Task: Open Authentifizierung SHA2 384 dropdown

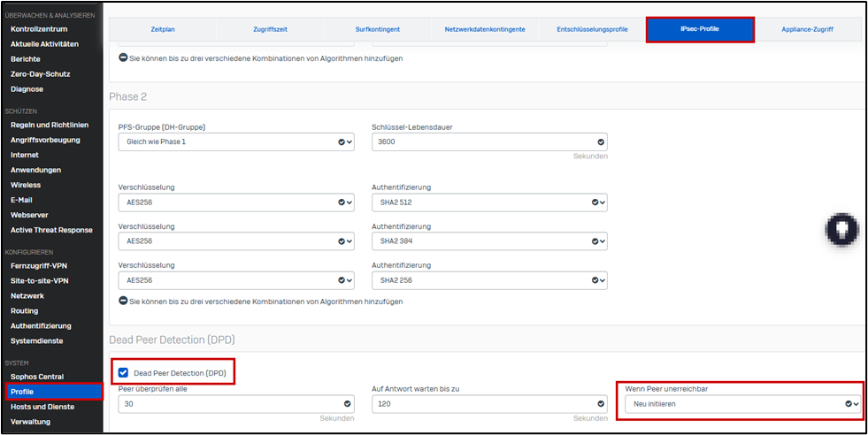Action: tap(489, 241)
